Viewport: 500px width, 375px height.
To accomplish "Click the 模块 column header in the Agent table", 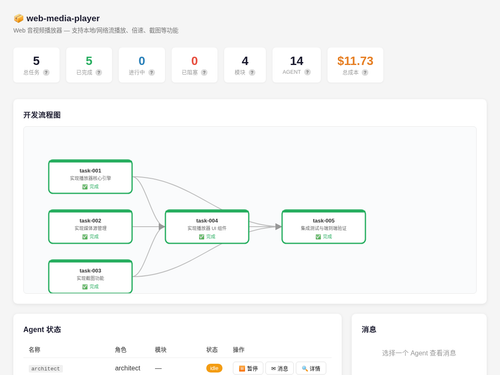I will (160, 350).
